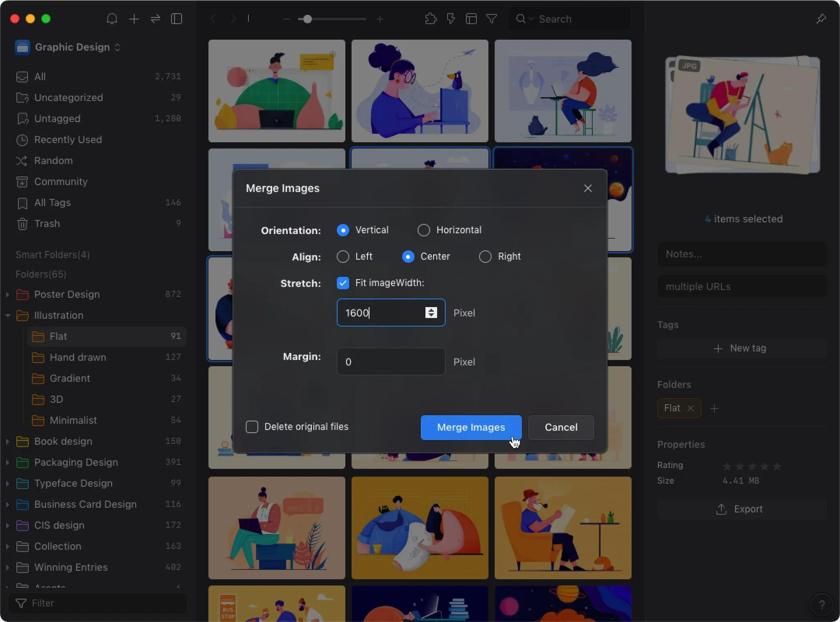This screenshot has width=840, height=622.
Task: Click the lightning action icon
Action: pos(451,19)
